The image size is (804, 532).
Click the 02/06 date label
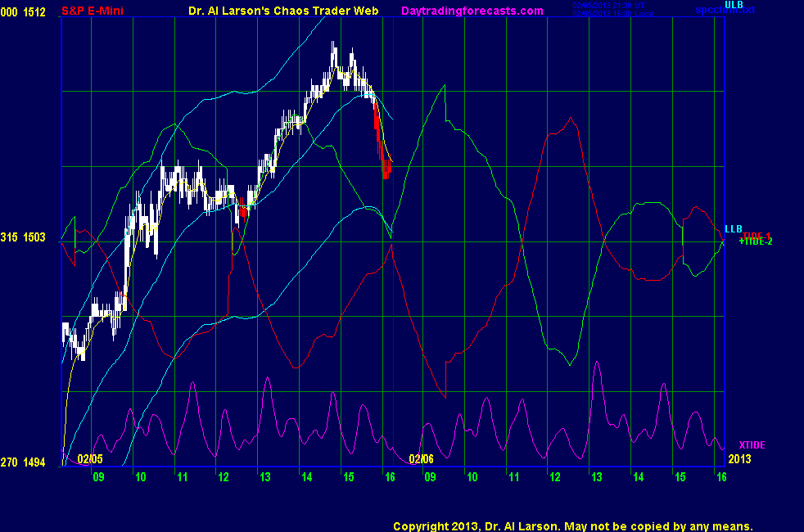[421, 458]
